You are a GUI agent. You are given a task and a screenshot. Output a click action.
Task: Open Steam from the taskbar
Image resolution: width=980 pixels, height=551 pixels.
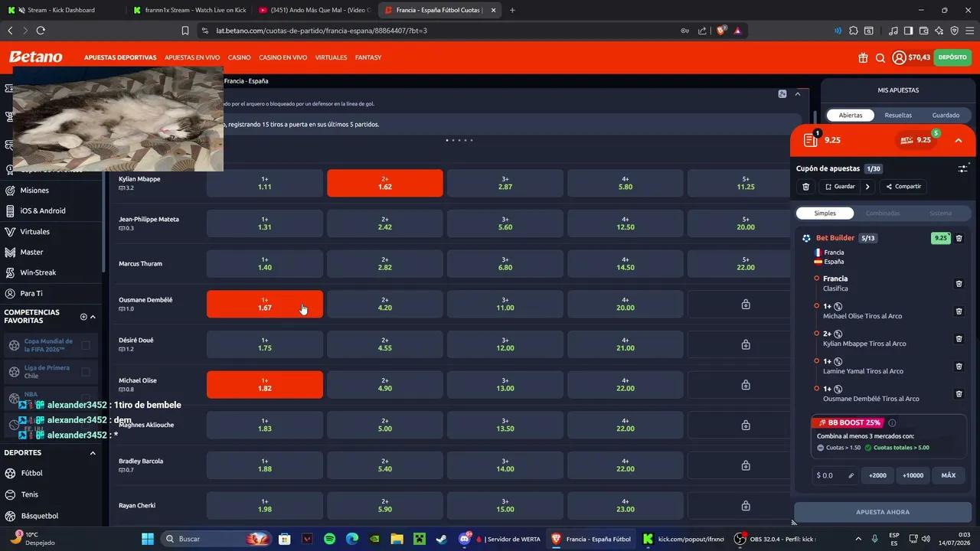(x=442, y=539)
